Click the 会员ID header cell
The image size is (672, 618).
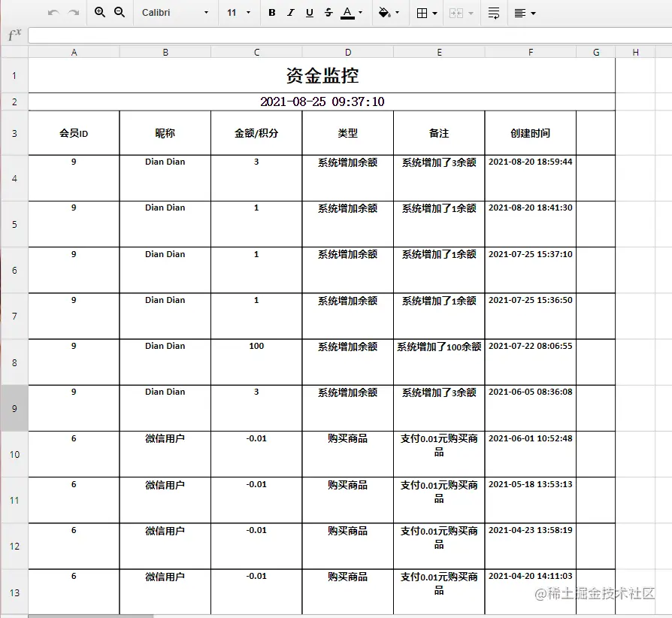tap(74, 133)
